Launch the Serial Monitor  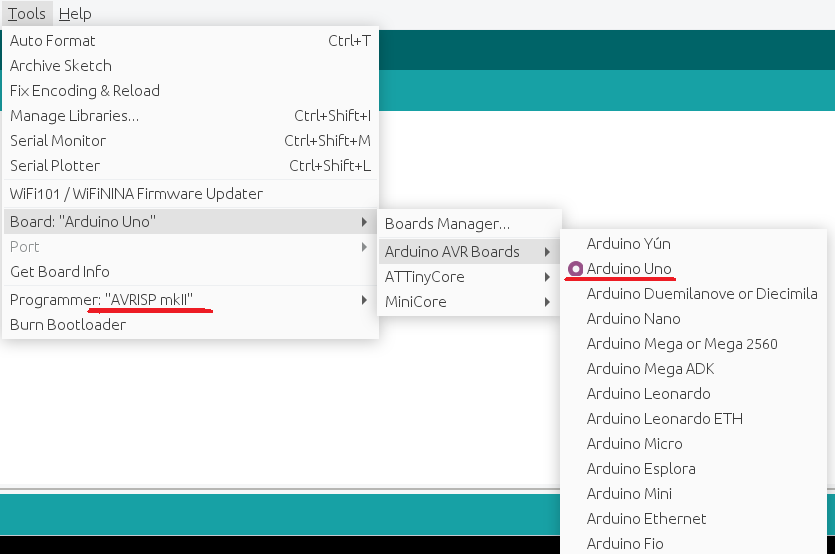[x=191, y=141]
